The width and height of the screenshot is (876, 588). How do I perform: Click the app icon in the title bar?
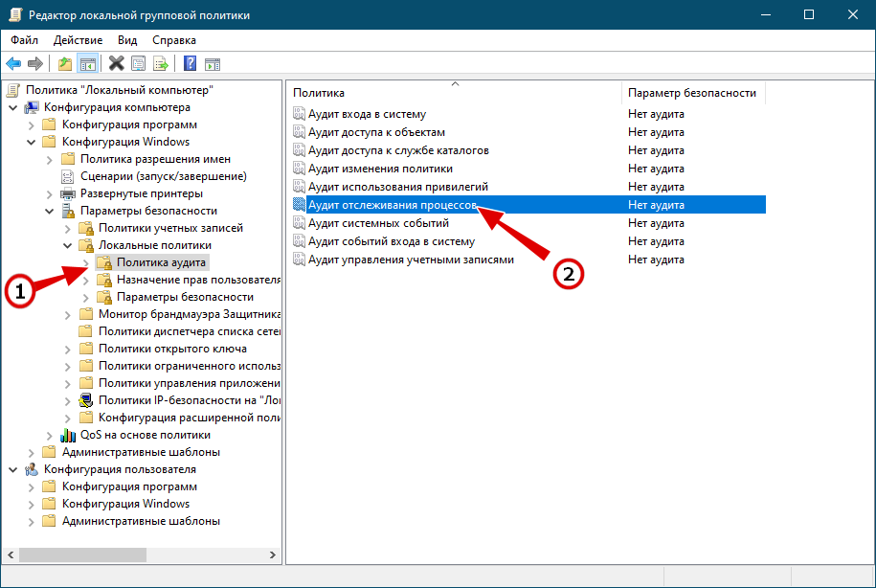point(14,15)
